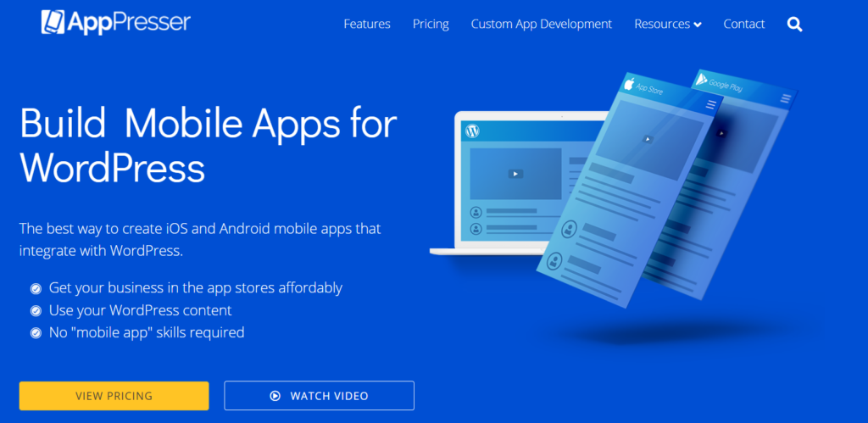
Task: Open the Contact page link
Action: point(743,25)
